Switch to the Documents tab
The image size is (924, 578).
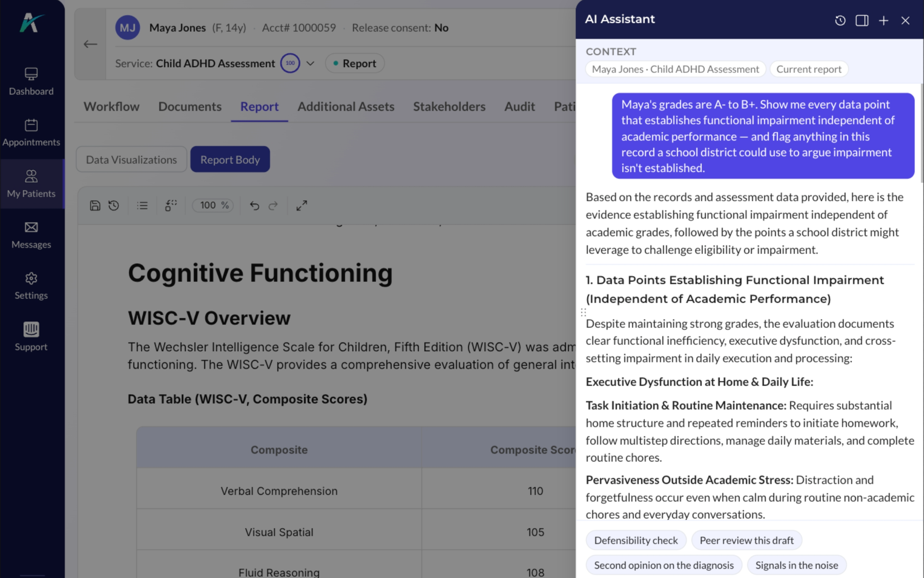pos(190,106)
